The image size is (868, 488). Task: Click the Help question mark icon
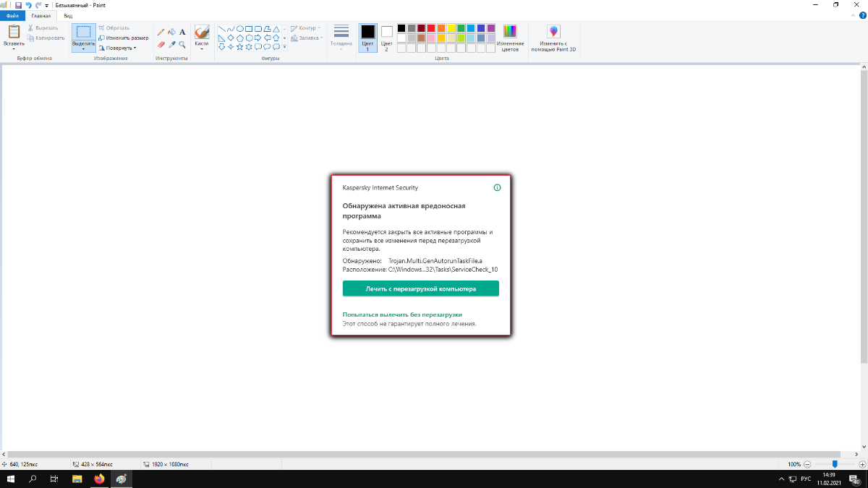(862, 15)
